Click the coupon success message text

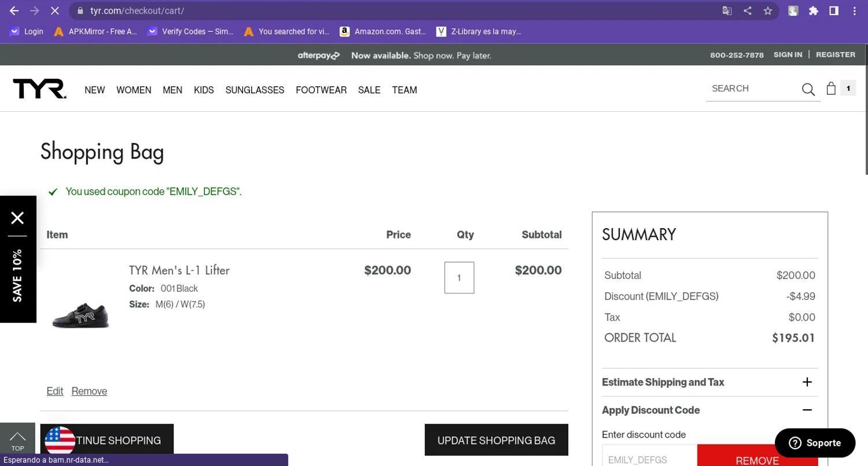tap(153, 192)
